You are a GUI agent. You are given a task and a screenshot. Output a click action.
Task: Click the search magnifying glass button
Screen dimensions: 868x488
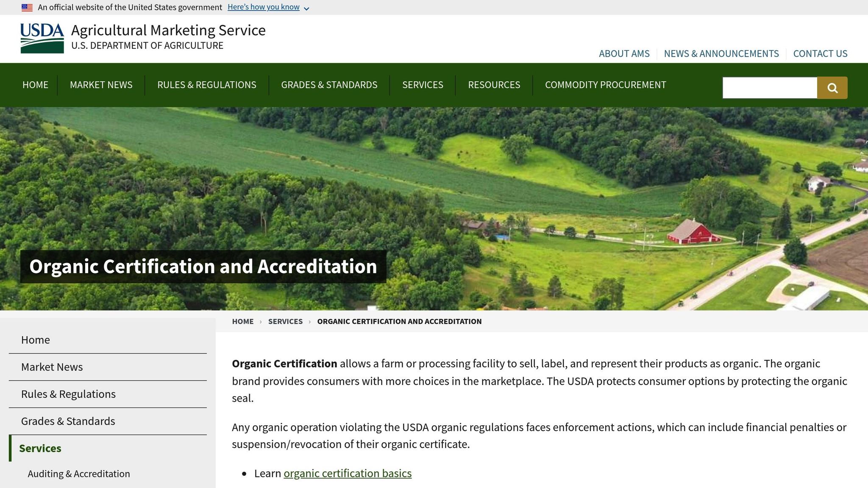point(832,87)
